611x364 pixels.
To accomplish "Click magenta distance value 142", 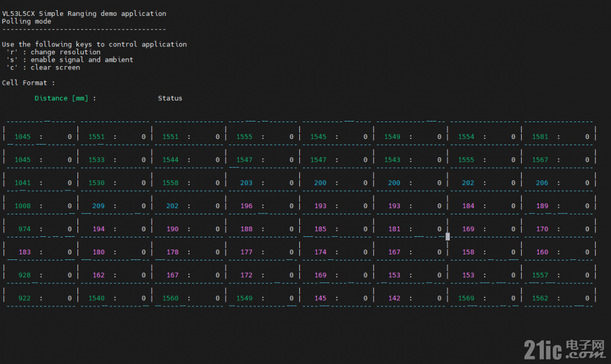I will coord(394,298).
